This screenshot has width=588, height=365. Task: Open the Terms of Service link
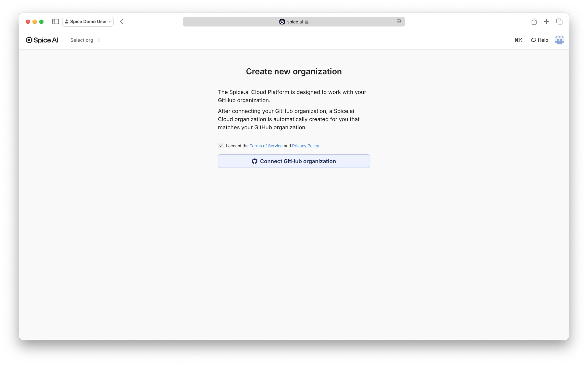tap(266, 146)
